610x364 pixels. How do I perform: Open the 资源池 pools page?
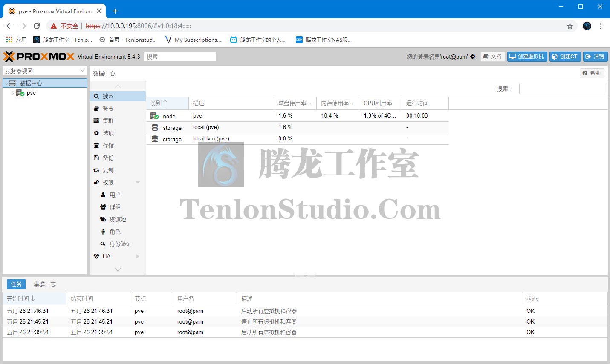tap(117, 220)
